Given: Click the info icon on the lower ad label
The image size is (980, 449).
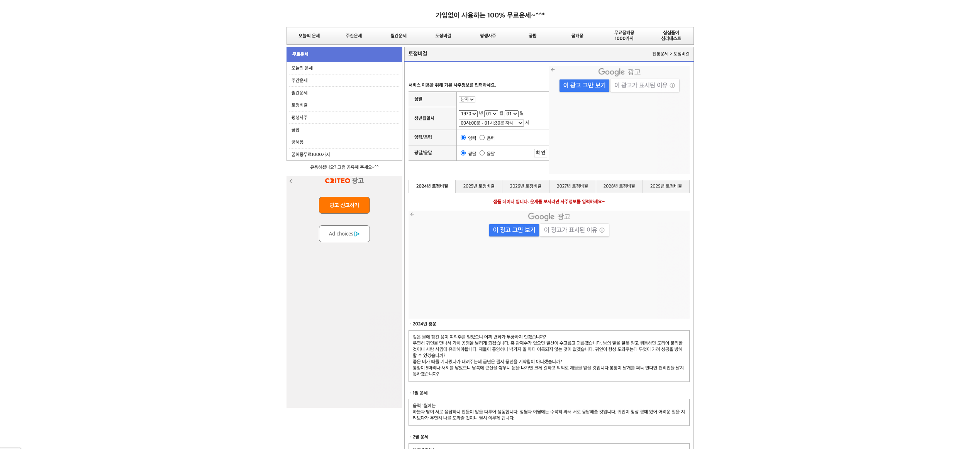Looking at the screenshot, I should 603,230.
